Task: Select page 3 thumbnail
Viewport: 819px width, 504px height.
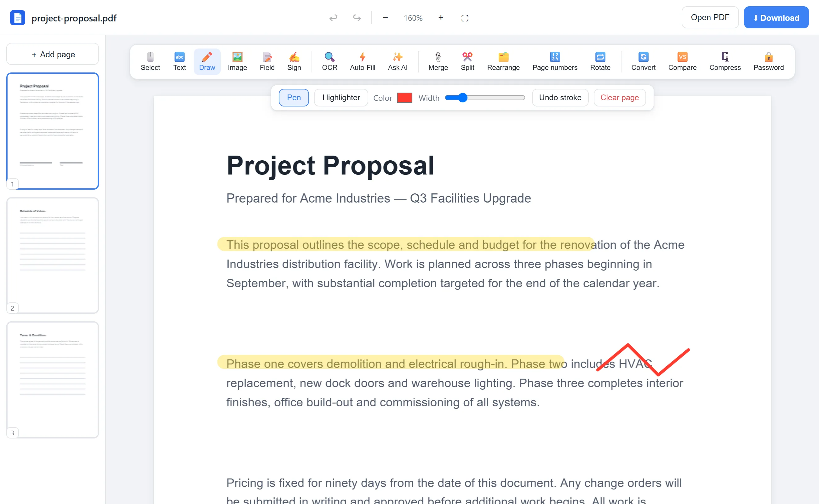Action: coord(53,380)
